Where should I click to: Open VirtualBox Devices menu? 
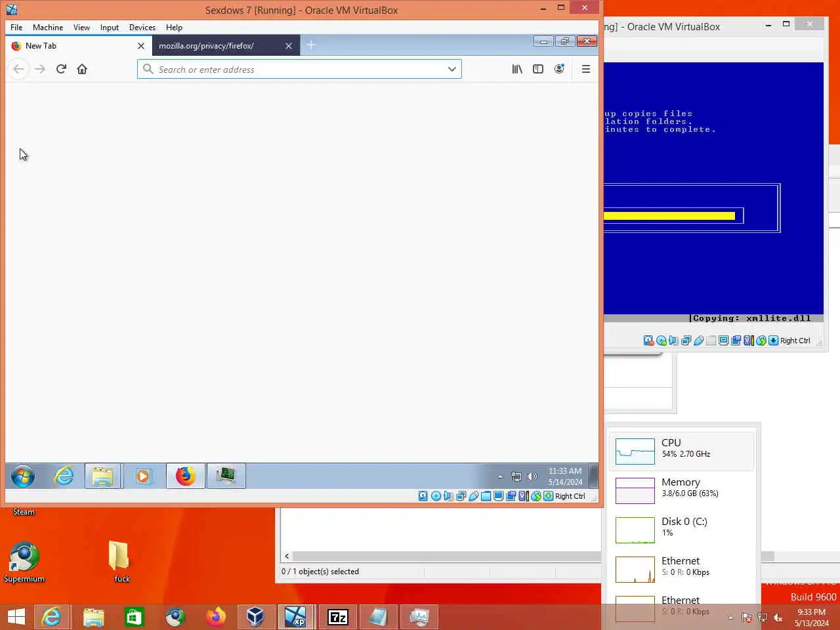click(142, 28)
